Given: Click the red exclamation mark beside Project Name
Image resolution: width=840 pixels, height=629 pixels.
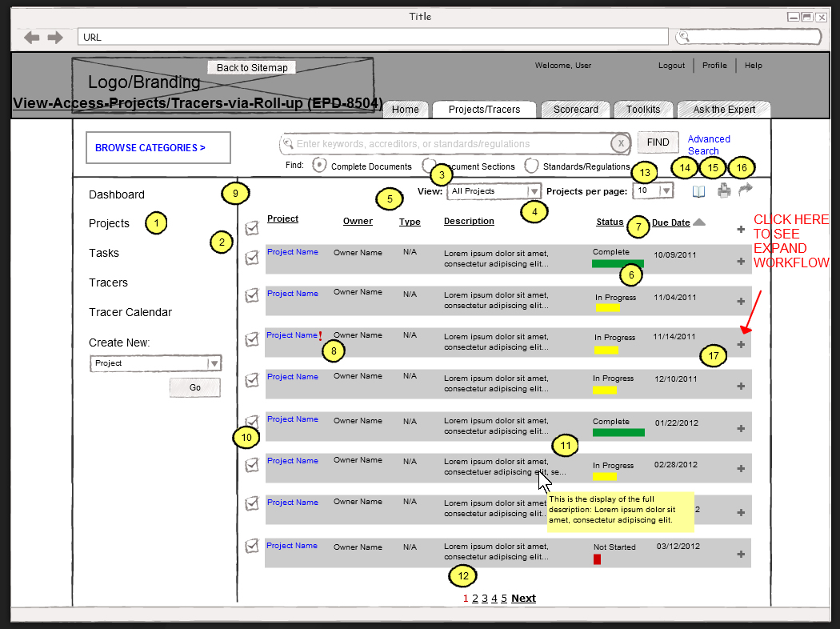Looking at the screenshot, I should [320, 336].
